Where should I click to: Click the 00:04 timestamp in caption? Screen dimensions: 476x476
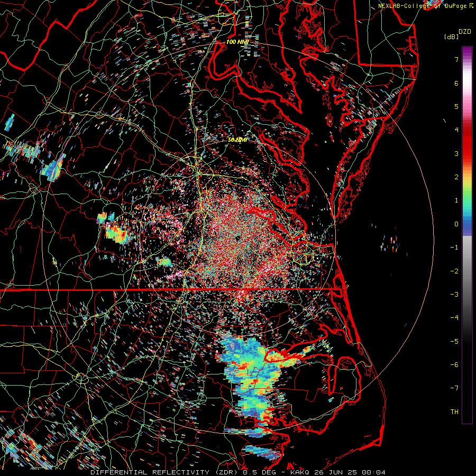[x=375, y=472]
